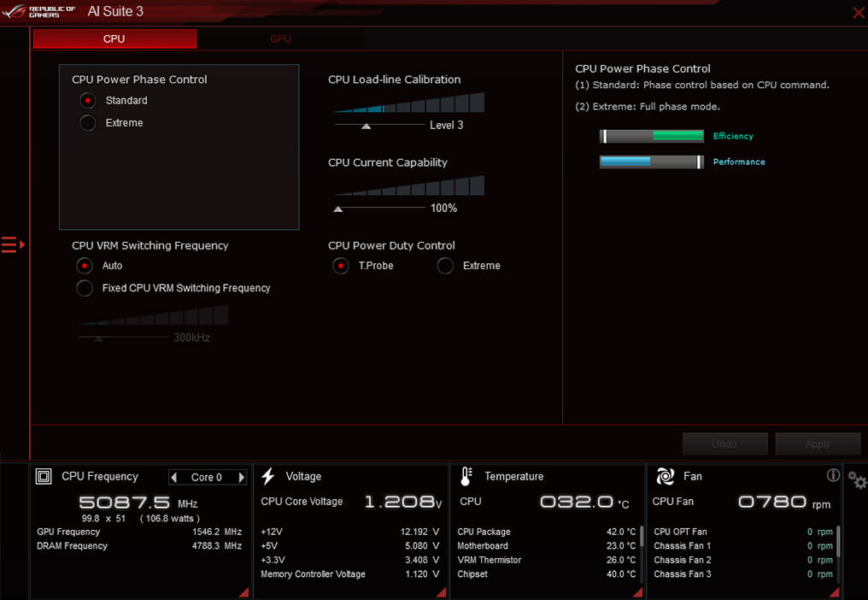
Task: Expand Voltage panel corner triangle
Action: point(441,592)
